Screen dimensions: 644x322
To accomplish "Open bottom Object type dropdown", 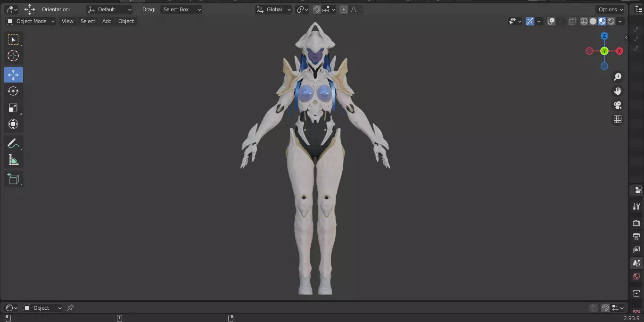I will (43, 308).
